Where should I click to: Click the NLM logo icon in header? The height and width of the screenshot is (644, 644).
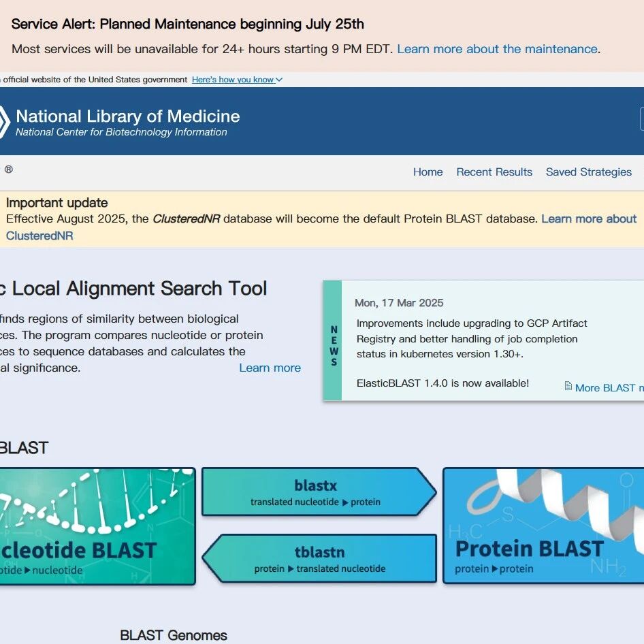point(4,123)
